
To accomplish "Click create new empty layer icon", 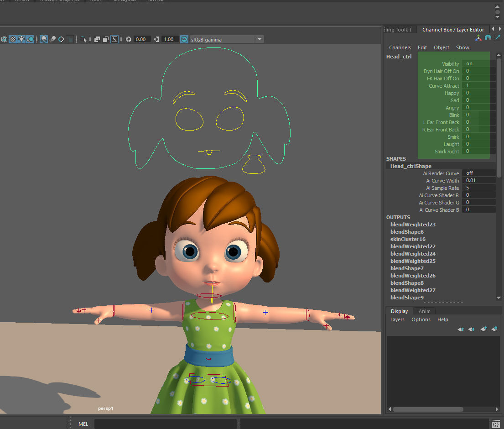I will pos(483,329).
